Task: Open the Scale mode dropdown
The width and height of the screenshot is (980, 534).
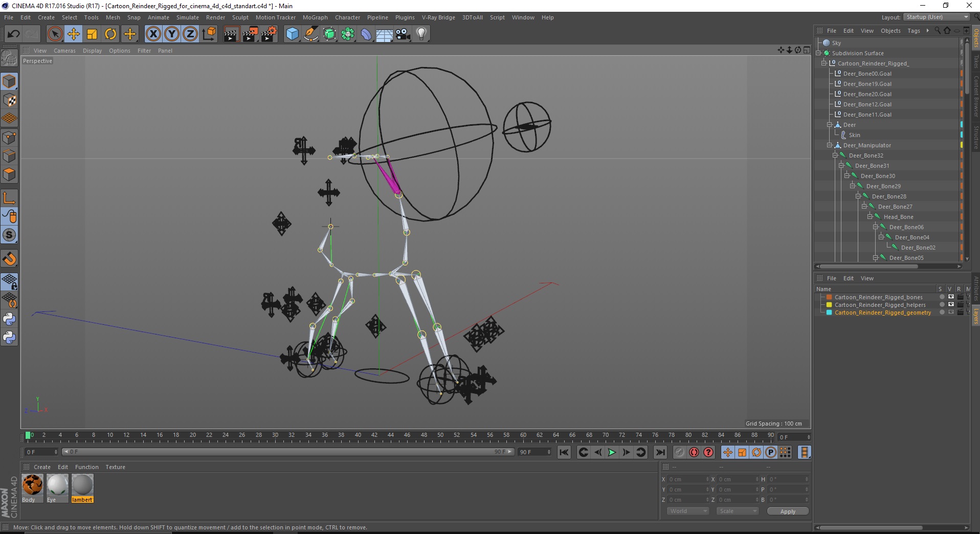Action: (737, 511)
